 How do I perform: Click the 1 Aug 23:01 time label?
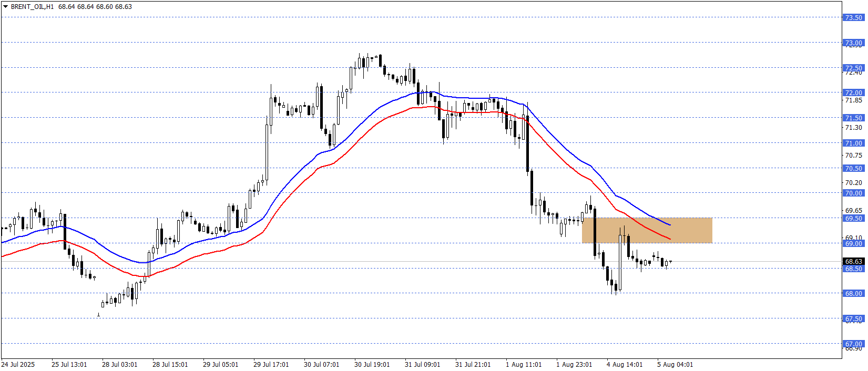tap(574, 364)
